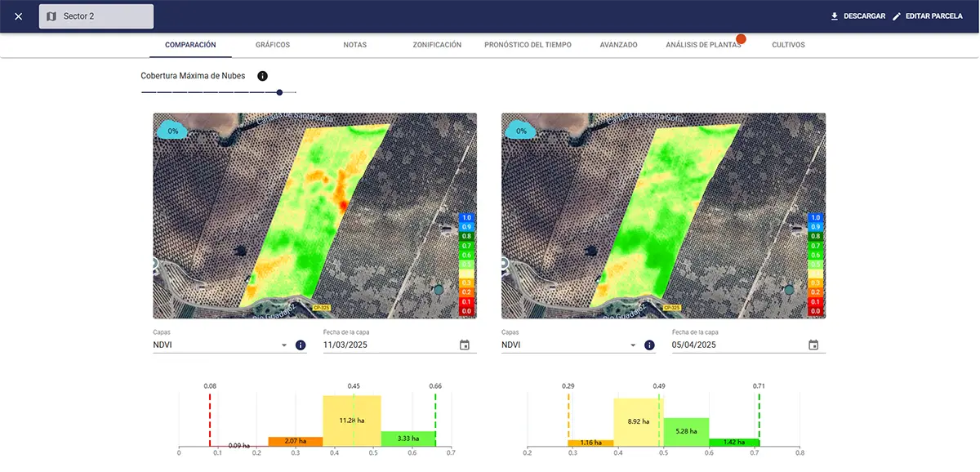980x472 pixels.
Task: Expand the left NDVI layer dropdown
Action: 284,345
